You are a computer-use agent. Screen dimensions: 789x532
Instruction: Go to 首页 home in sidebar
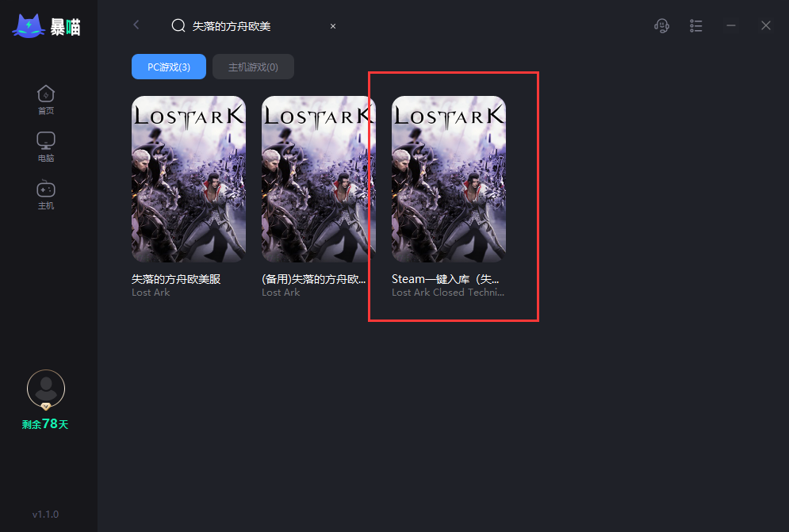46,99
